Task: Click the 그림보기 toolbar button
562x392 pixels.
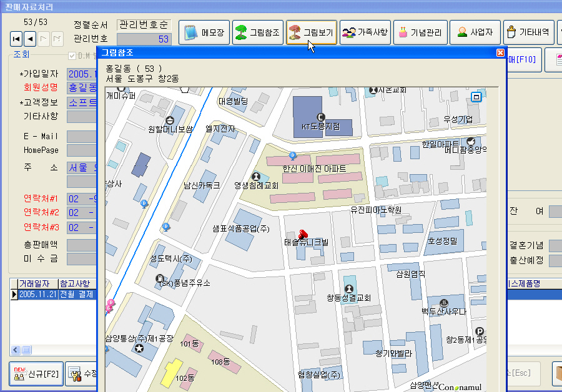Action: pos(312,32)
